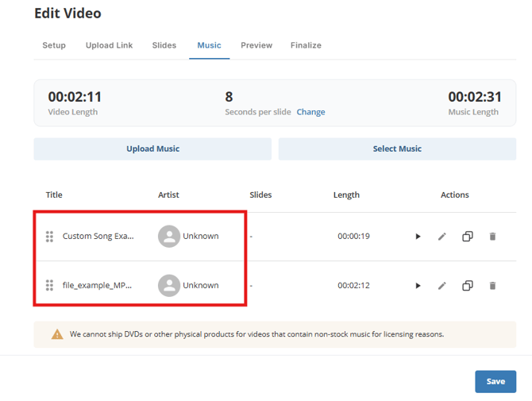532x401 pixels.
Task: Edit the Custom Song Example track
Action: click(442, 237)
